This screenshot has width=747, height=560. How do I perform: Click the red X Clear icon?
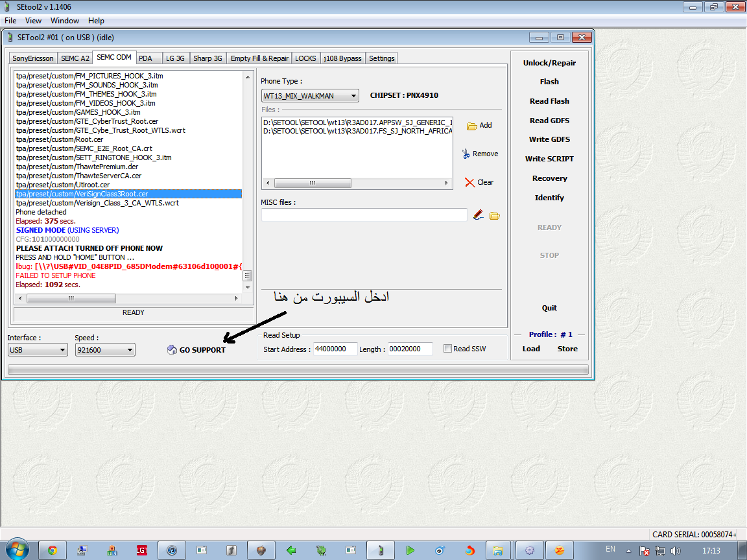[x=469, y=182]
